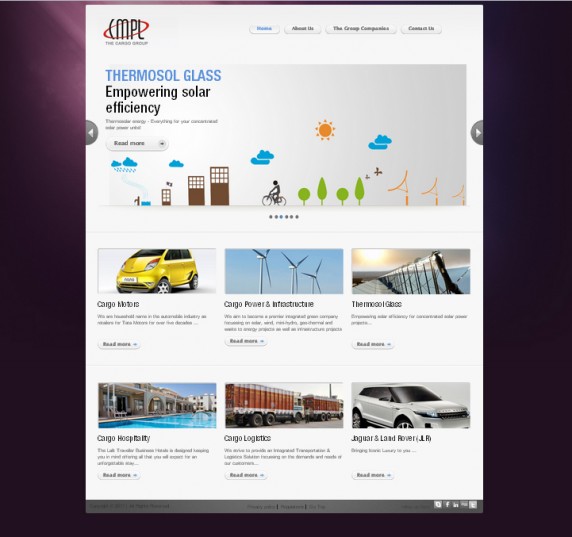Select the first slider pagination dot

pos(271,217)
